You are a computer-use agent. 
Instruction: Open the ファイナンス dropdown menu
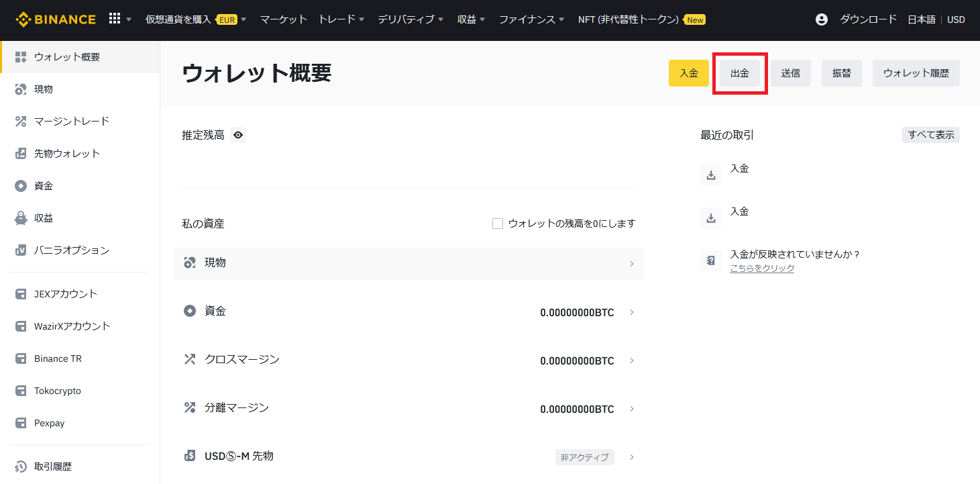532,19
